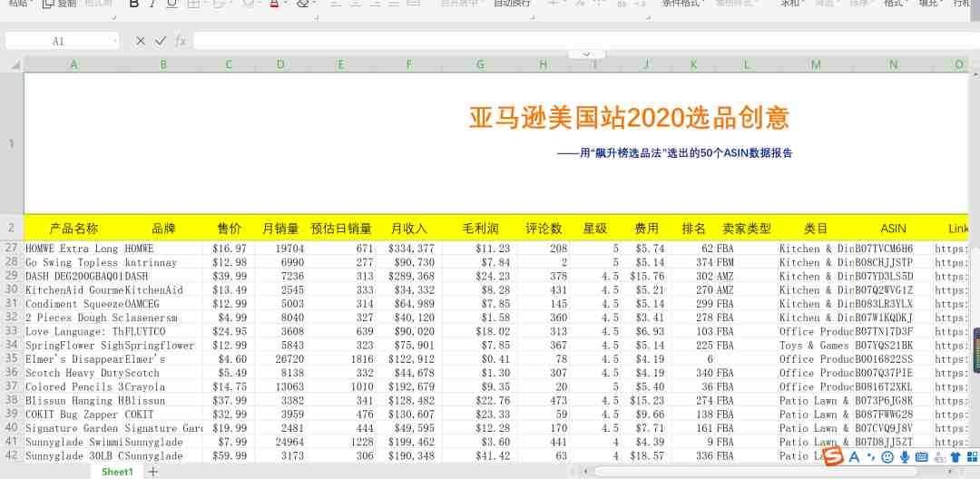Click the brand cell Crayola
This screenshot has height=479, width=980.
(x=163, y=386)
